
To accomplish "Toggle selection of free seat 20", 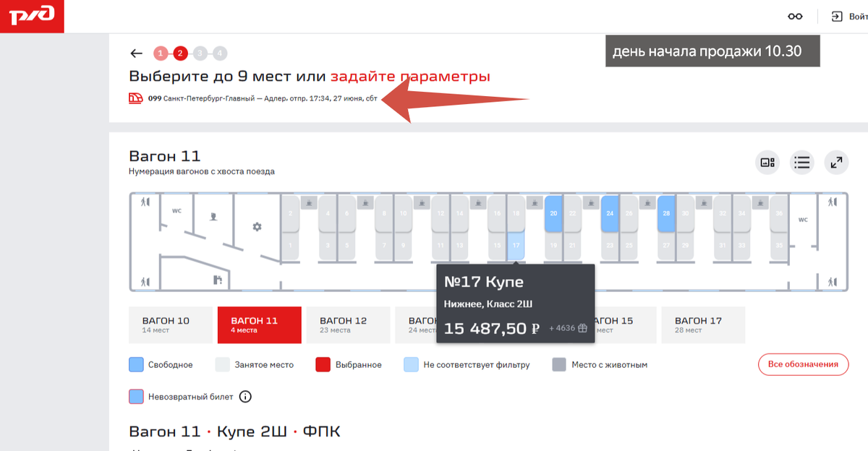I will pyautogui.click(x=553, y=213).
